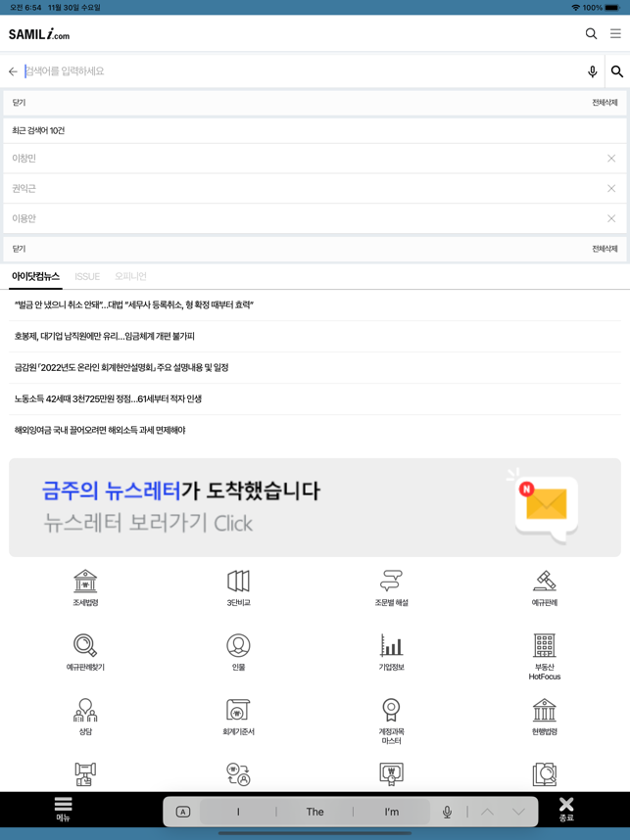Viewport: 630px width, 840px height.
Task: Open the 회계기준서 icon
Action: point(239,710)
